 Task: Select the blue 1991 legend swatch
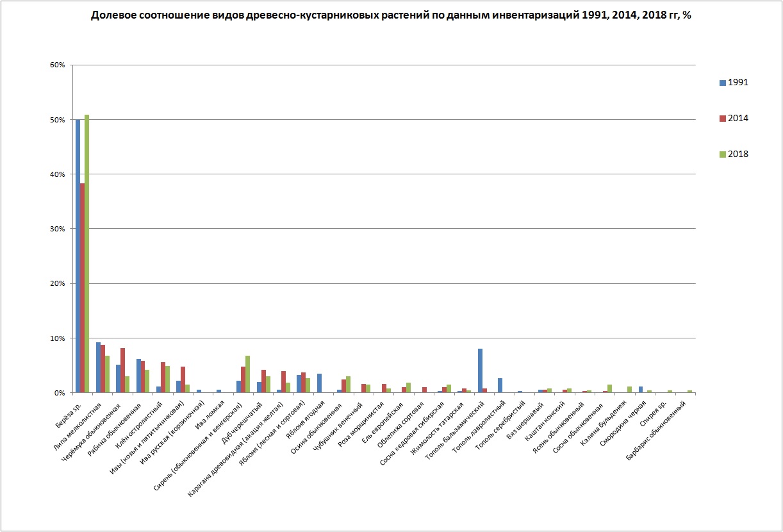point(722,83)
